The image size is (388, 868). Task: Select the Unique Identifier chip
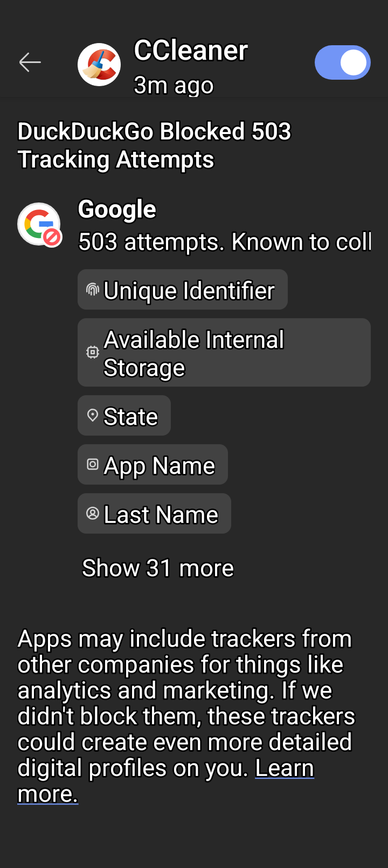tap(182, 290)
